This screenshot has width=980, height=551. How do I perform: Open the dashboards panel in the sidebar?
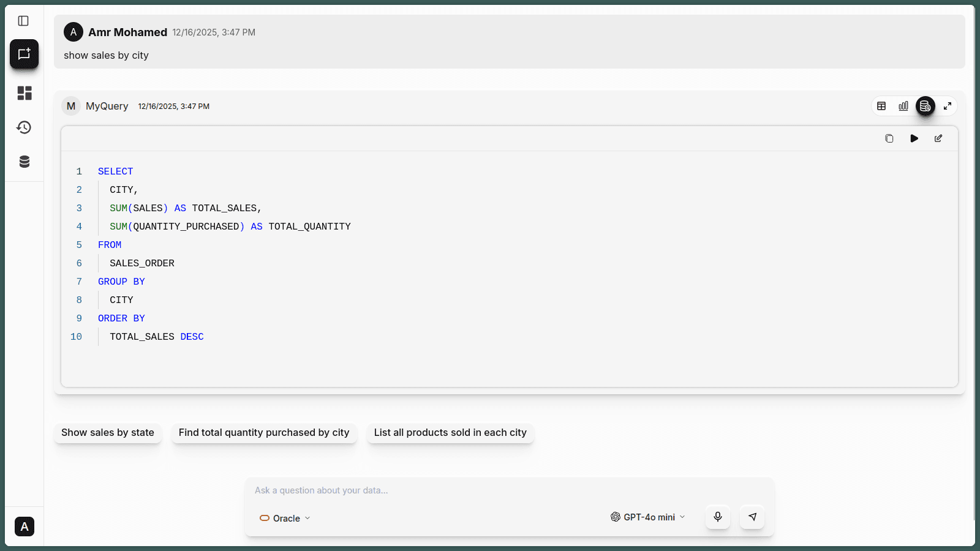24,93
